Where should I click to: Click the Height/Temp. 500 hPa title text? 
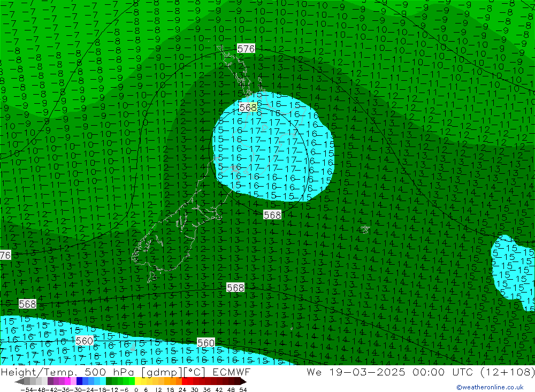coord(68,372)
